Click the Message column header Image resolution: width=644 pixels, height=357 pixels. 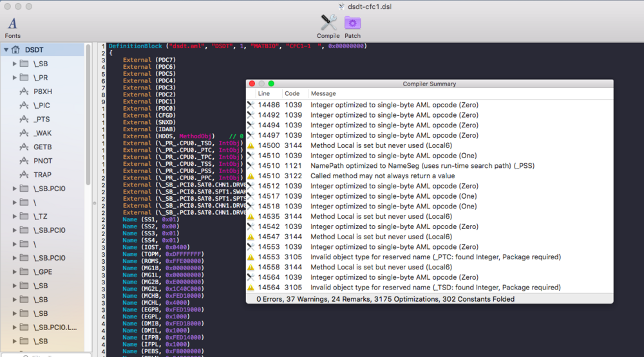pyautogui.click(x=323, y=93)
